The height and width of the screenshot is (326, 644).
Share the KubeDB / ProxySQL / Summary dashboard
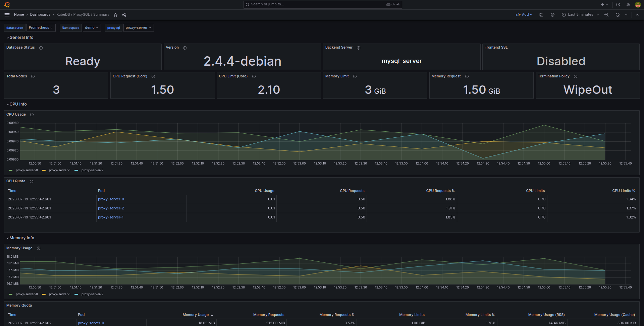click(x=124, y=14)
